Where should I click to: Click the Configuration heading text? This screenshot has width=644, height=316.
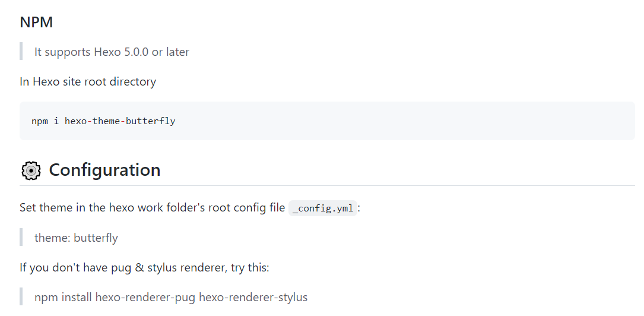104,170
